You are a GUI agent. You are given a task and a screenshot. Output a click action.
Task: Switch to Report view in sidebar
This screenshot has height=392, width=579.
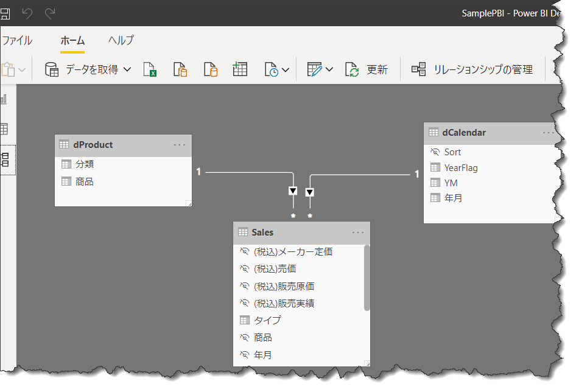coord(4,99)
